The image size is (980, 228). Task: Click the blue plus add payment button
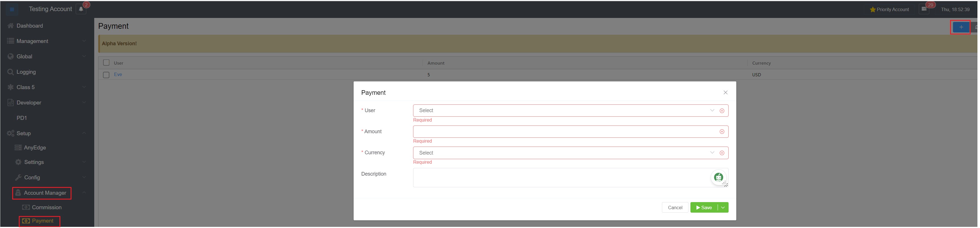click(961, 27)
